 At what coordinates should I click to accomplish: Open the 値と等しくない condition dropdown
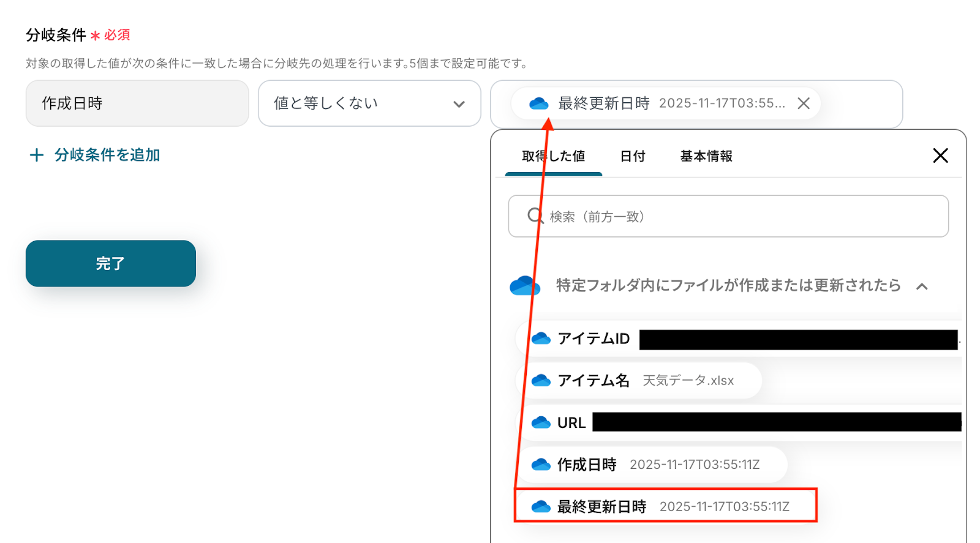click(x=369, y=103)
